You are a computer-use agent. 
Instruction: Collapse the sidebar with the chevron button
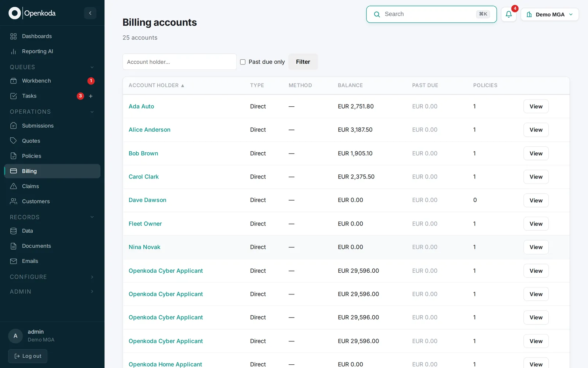(90, 13)
